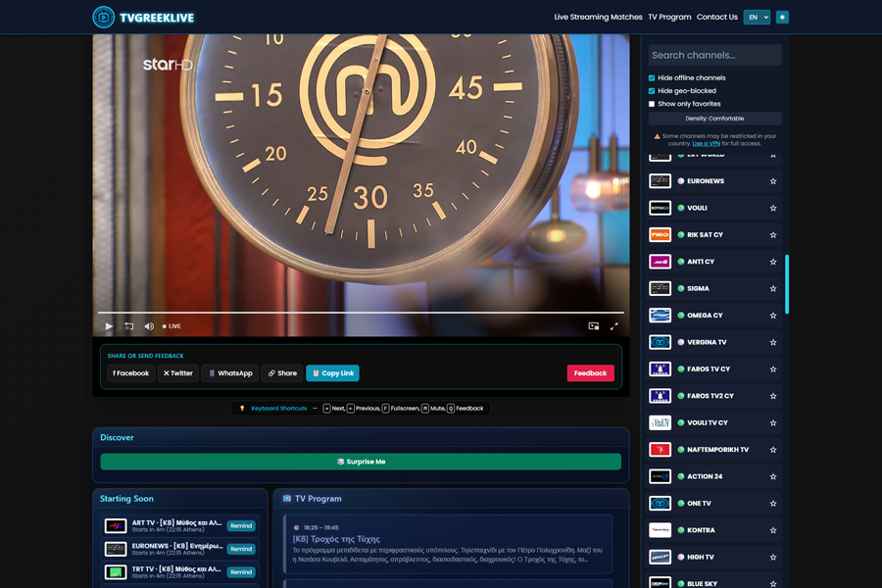The image size is (882, 588).
Task: Click the channel list scrollbar
Action: click(x=787, y=284)
